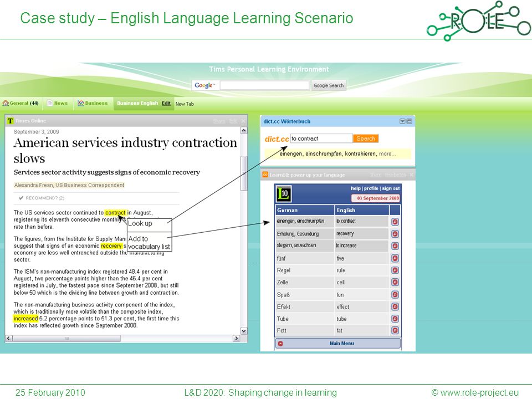This screenshot has width=532, height=399.
Task: Click the profile link in learn10 header
Action: [371, 188]
